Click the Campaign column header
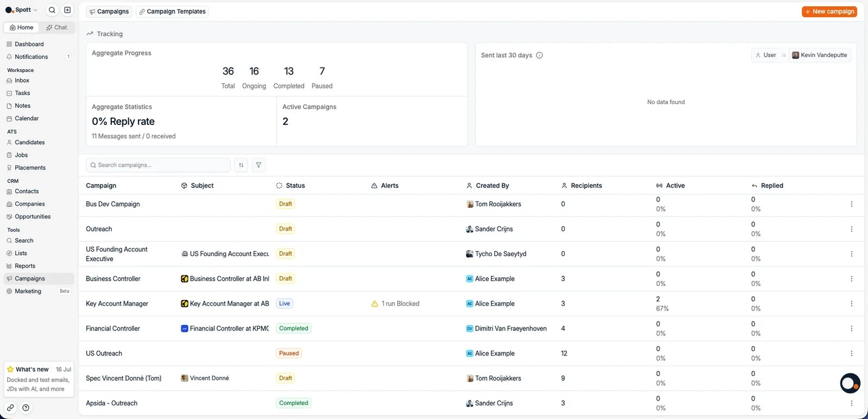The height and width of the screenshot is (419, 868). click(101, 186)
